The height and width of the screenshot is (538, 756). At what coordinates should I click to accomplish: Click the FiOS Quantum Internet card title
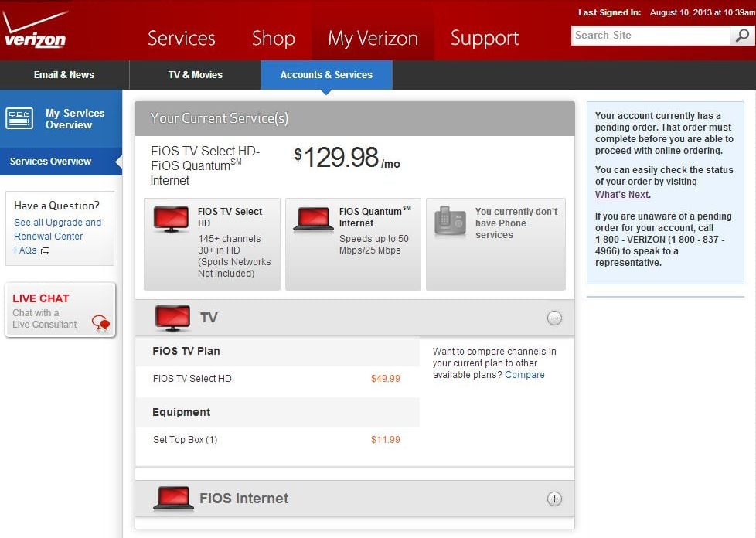pos(375,217)
